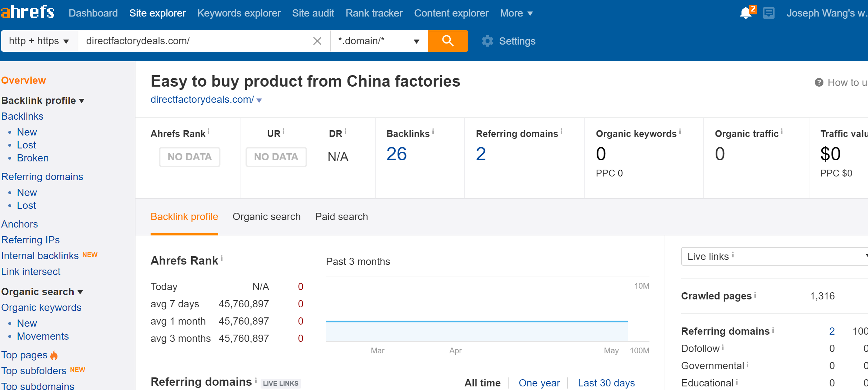
Task: Open the directfactorydeals.com/ URL dropdown arrow
Action: coord(259,100)
